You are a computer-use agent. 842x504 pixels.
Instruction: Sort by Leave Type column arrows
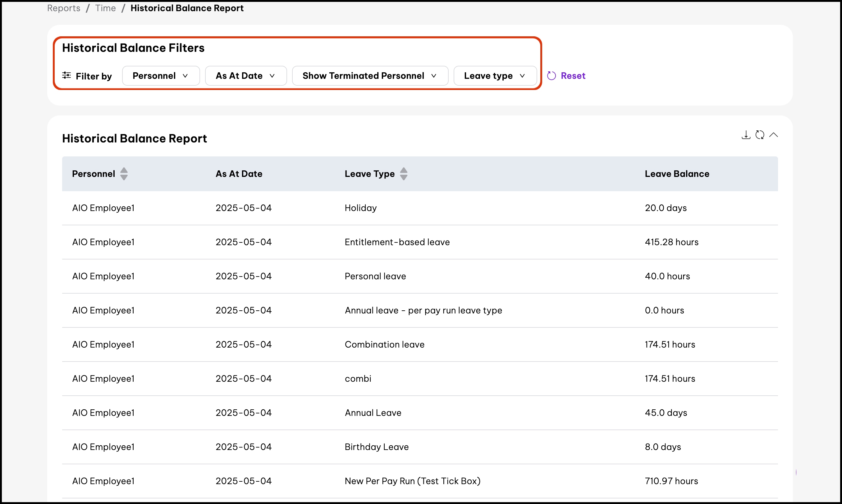click(404, 174)
